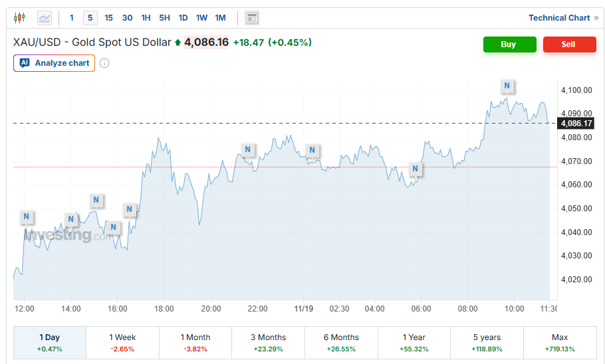
Task: Open the news marker at the chart peak
Action: [507, 86]
